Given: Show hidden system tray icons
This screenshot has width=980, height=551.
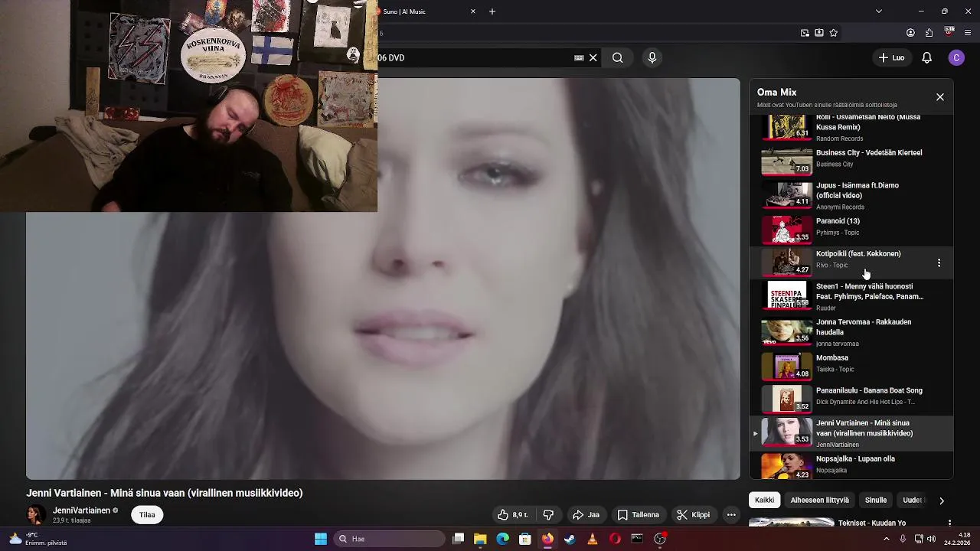Looking at the screenshot, I should point(887,539).
